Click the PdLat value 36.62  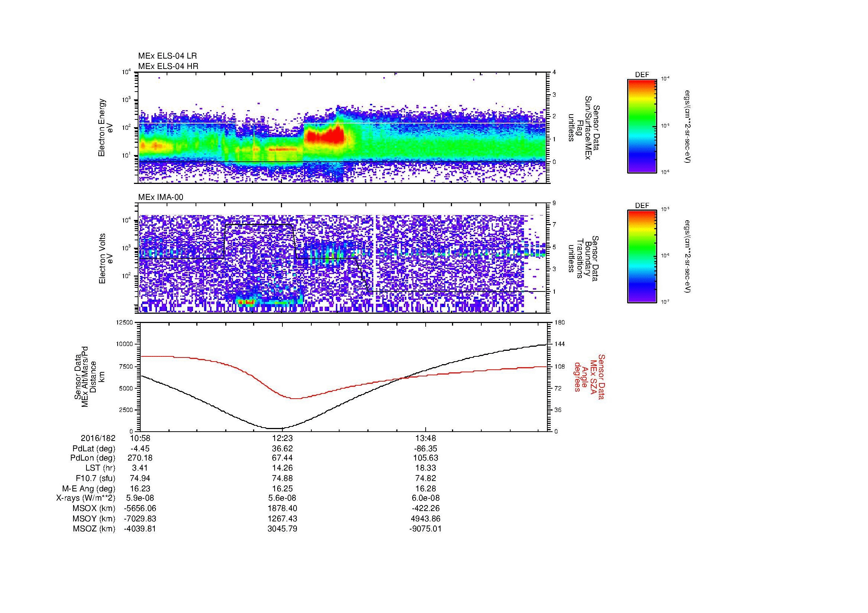282,449
